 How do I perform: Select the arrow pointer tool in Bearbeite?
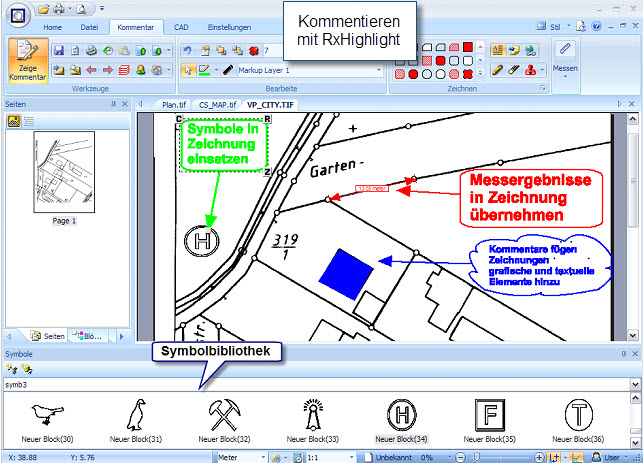(186, 71)
